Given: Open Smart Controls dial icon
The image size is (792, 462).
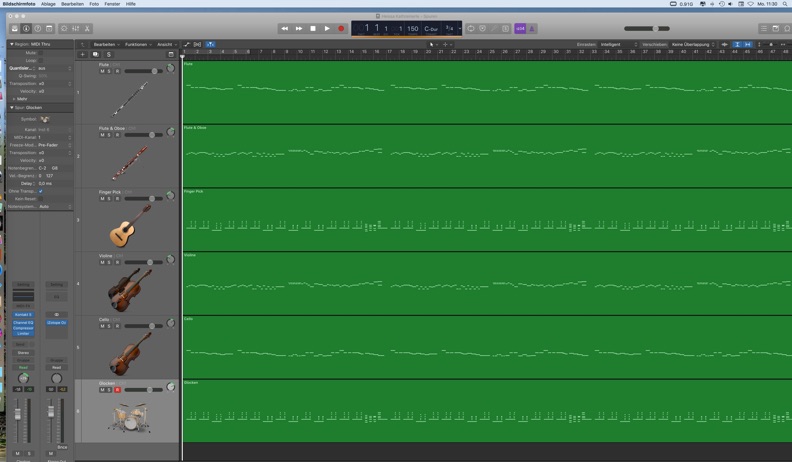Looking at the screenshot, I should [x=64, y=29].
